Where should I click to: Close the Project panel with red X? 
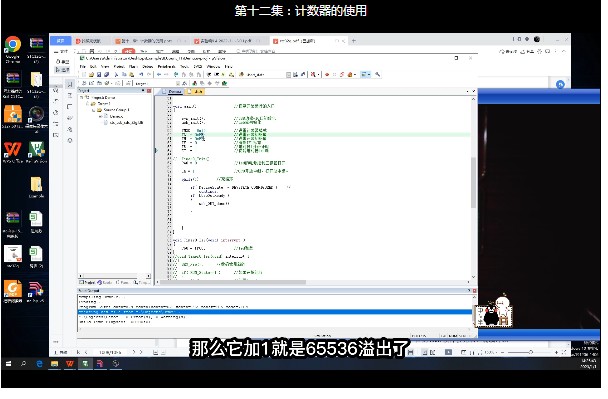[149, 90]
